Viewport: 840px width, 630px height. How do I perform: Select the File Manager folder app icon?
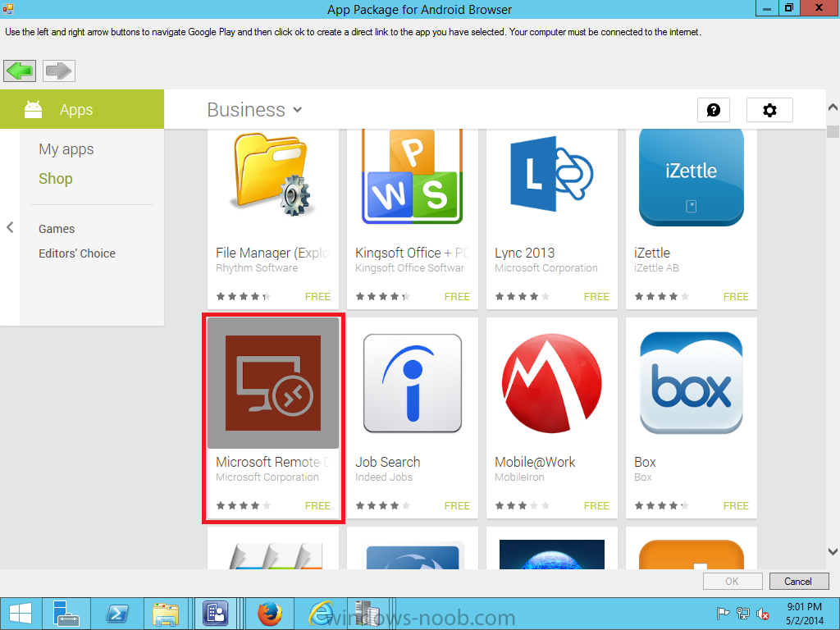coord(272,176)
